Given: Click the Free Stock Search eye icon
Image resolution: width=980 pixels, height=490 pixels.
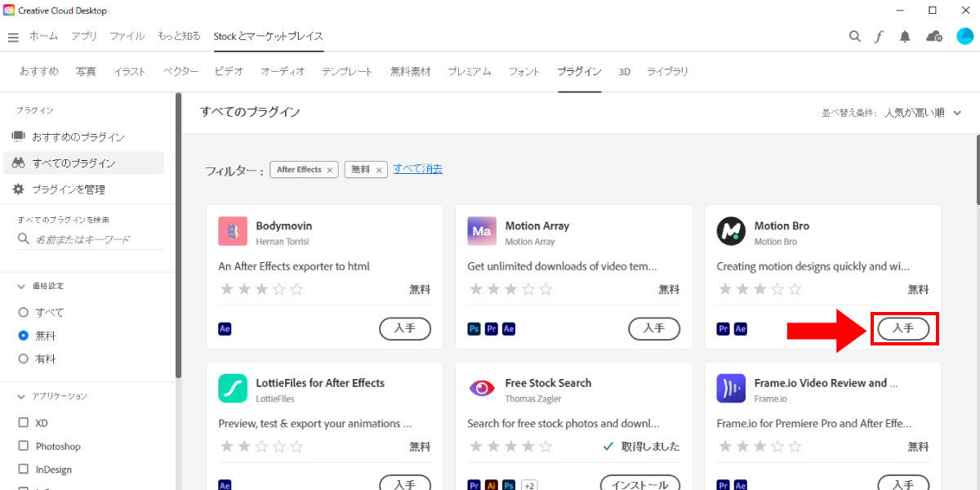Looking at the screenshot, I should 482,389.
